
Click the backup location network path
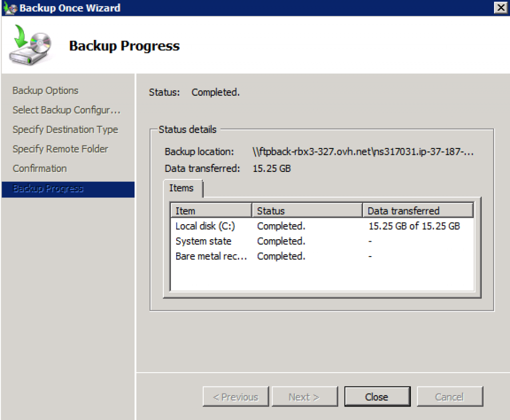click(363, 151)
